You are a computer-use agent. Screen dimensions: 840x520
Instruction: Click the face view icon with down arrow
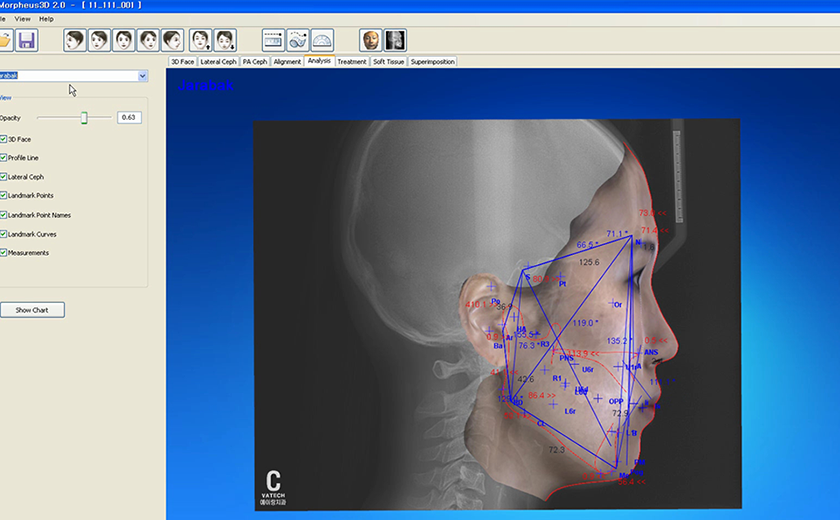coord(225,40)
